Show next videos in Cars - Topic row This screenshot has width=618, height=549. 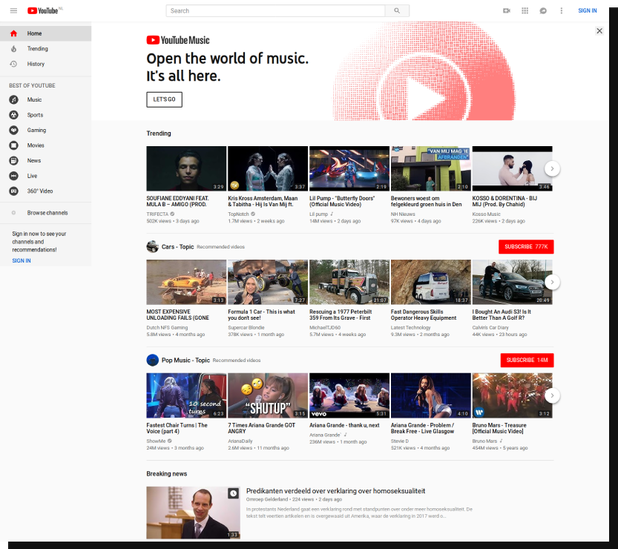552,282
